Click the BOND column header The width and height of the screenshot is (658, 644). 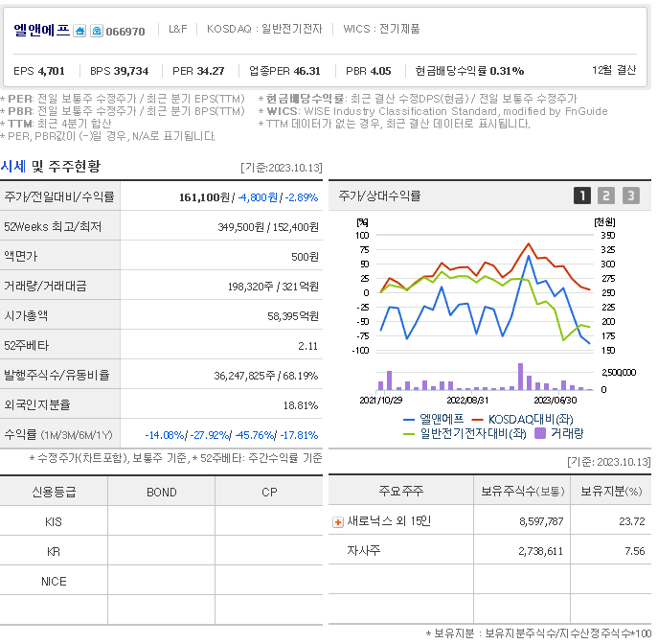tap(162, 492)
